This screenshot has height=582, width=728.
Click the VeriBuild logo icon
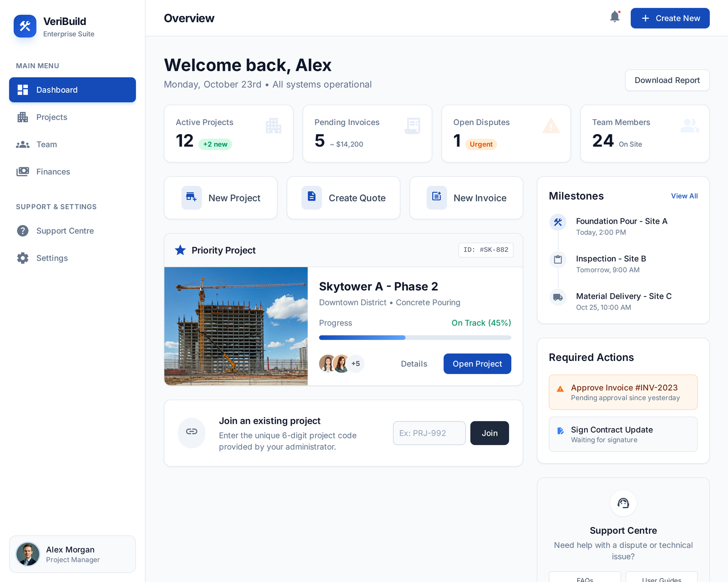click(x=25, y=26)
